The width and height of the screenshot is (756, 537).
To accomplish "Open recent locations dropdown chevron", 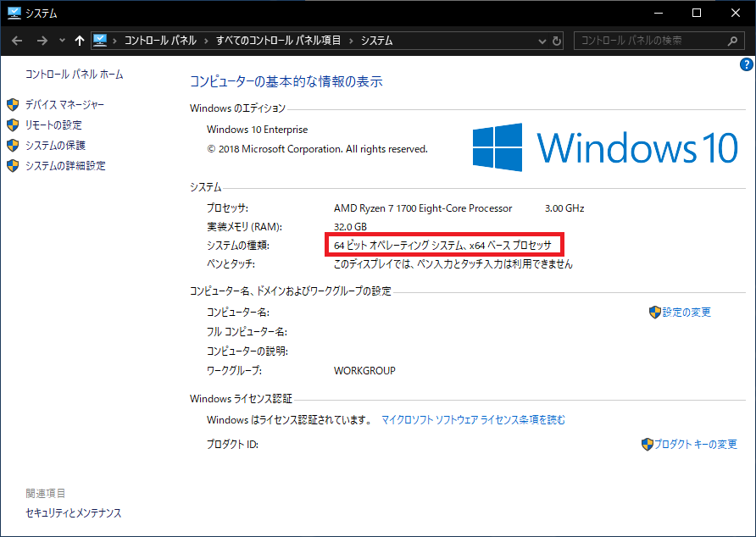I will tap(62, 41).
